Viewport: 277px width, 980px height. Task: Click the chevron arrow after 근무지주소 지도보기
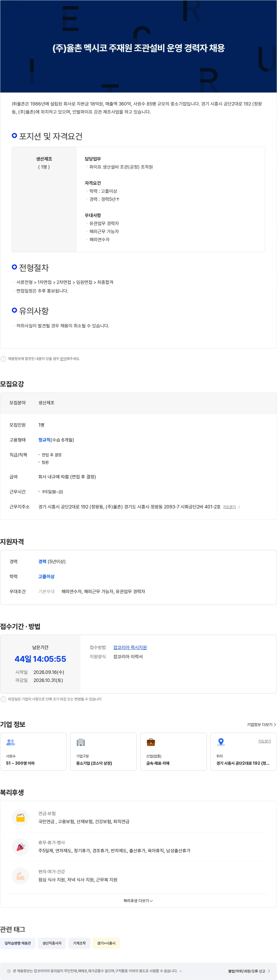click(239, 507)
